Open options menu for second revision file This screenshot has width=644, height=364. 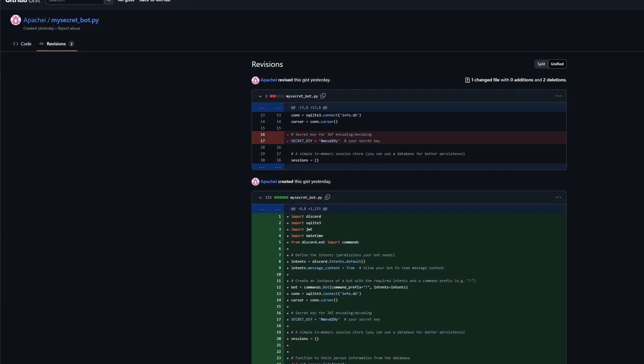point(558,197)
